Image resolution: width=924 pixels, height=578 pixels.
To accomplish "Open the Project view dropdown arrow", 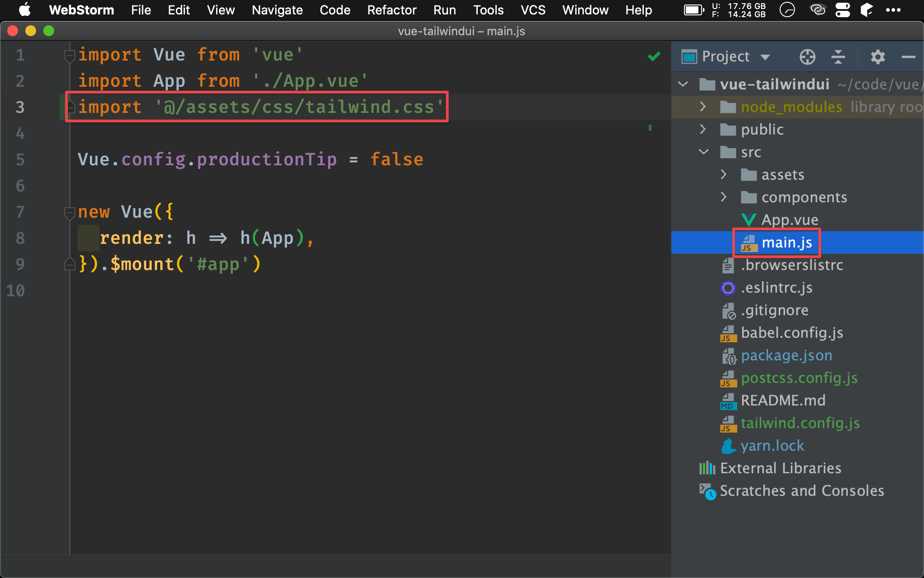I will pos(765,57).
